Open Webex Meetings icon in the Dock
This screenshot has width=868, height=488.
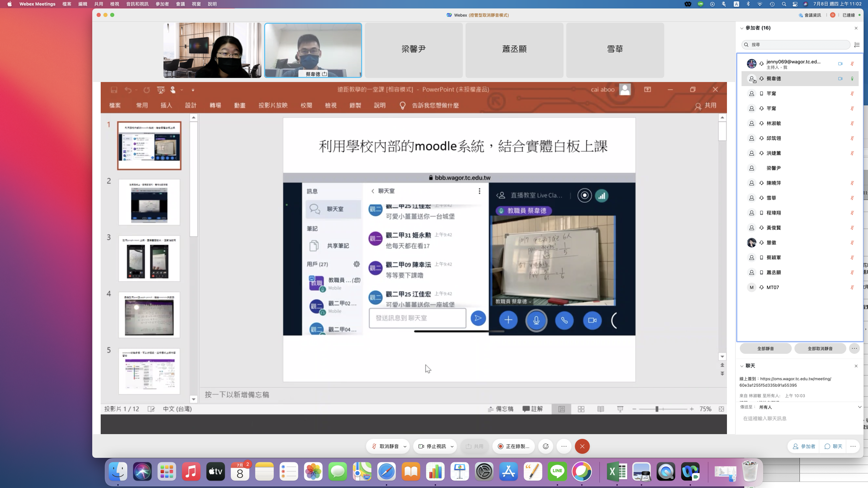[x=690, y=471]
